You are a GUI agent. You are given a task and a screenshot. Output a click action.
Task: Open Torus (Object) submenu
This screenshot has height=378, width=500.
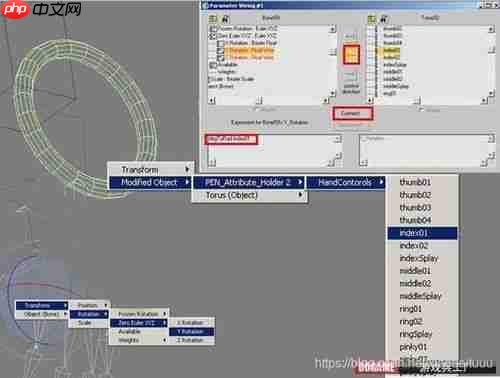click(249, 195)
